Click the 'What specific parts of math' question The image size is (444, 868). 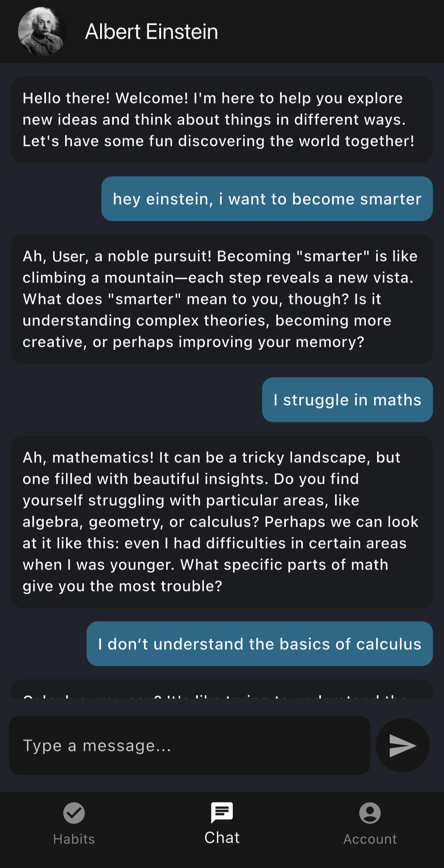(284, 565)
